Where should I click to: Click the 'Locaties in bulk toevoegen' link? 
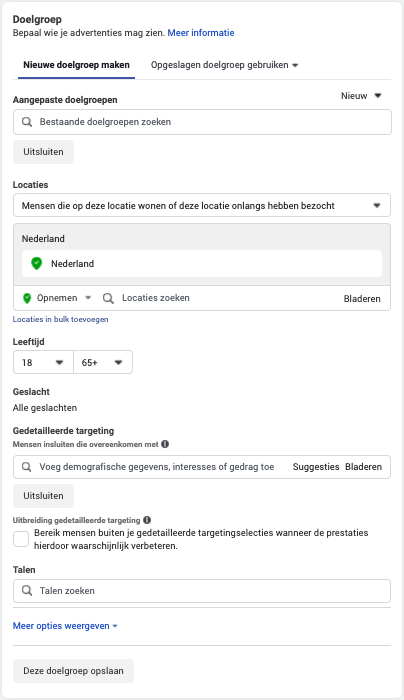pos(60,320)
